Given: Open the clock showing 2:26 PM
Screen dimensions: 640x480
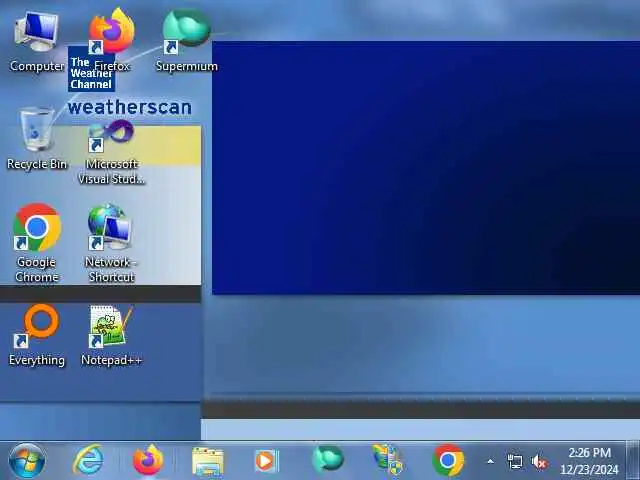Looking at the screenshot, I should (589, 461).
